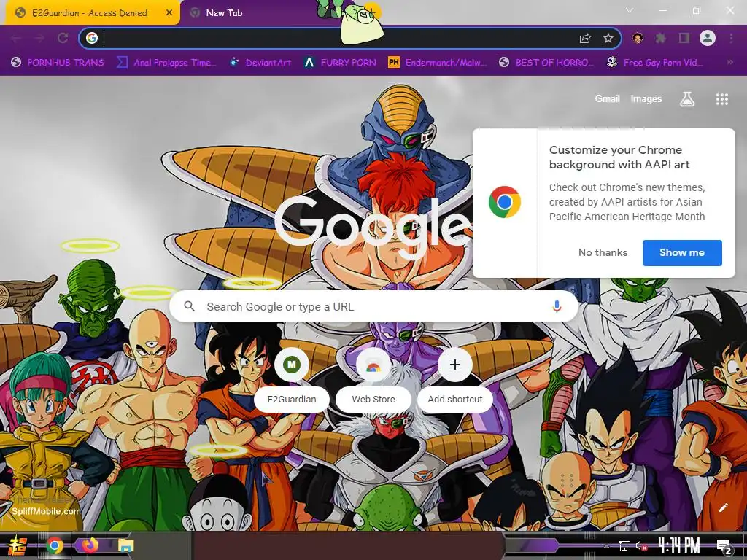The width and height of the screenshot is (747, 560).
Task: Open the Chrome profile avatar
Action: 708,38
